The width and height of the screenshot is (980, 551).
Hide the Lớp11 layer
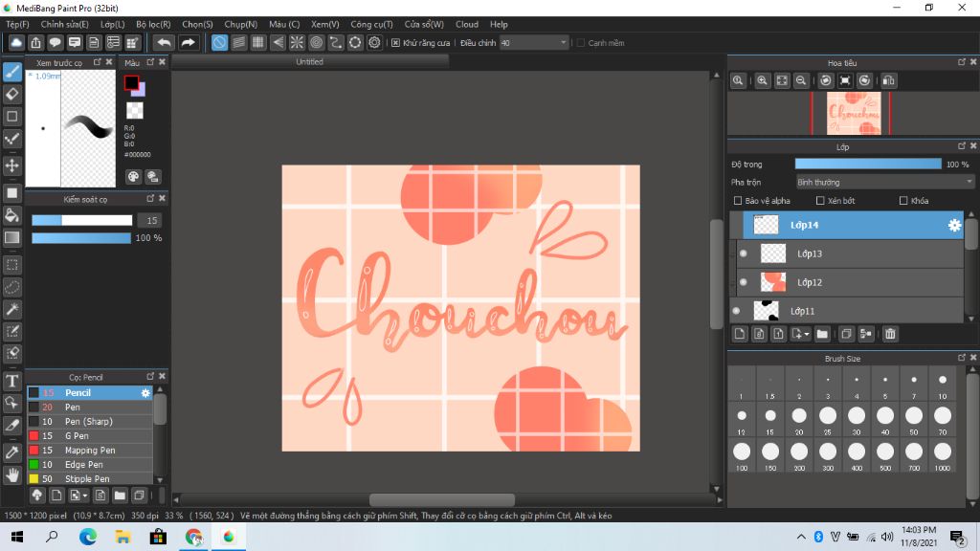[x=736, y=311]
